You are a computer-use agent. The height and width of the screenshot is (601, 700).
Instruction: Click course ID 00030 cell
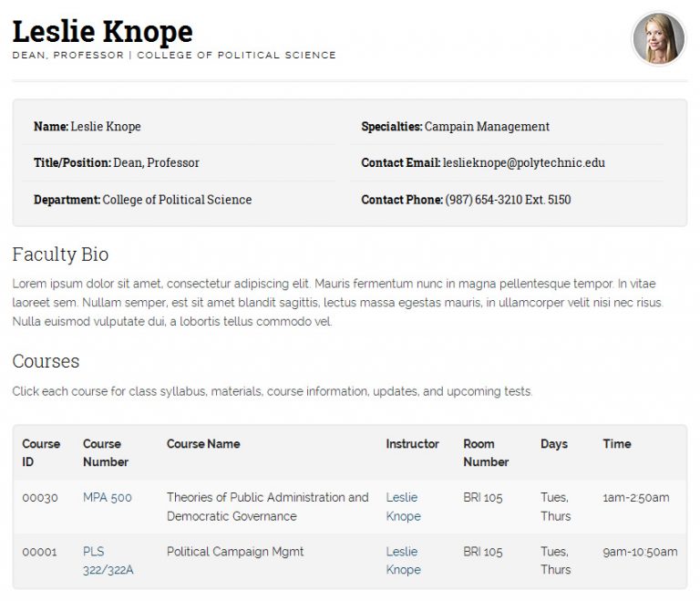tap(40, 498)
